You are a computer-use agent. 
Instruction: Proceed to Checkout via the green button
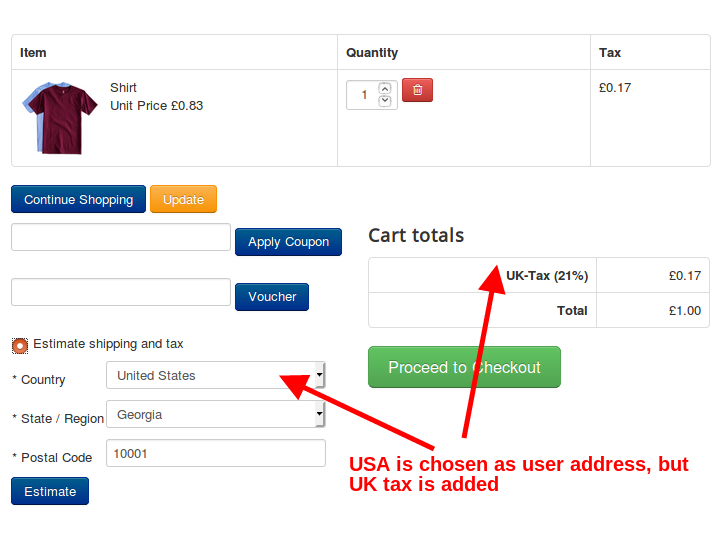coord(464,367)
